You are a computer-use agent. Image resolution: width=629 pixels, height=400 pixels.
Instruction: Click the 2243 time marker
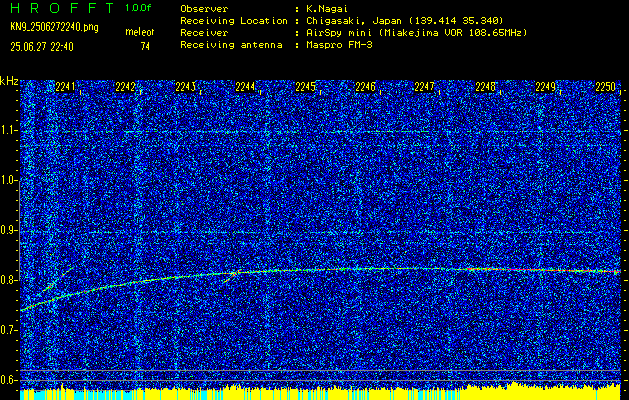pyautogui.click(x=185, y=87)
